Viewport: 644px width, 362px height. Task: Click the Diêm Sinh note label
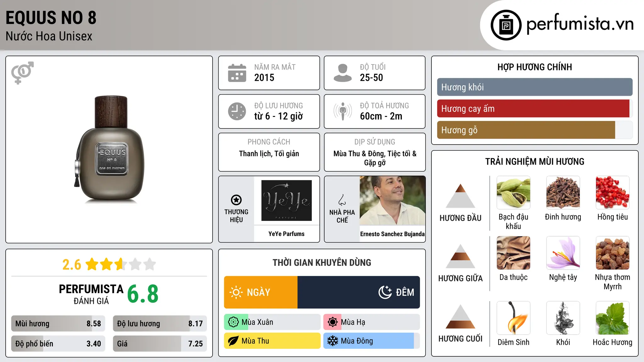pos(514,342)
